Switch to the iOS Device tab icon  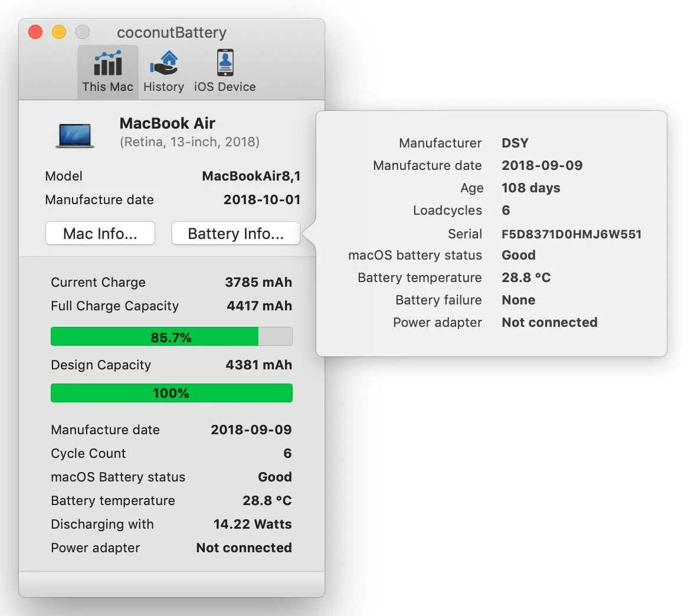coord(225,63)
